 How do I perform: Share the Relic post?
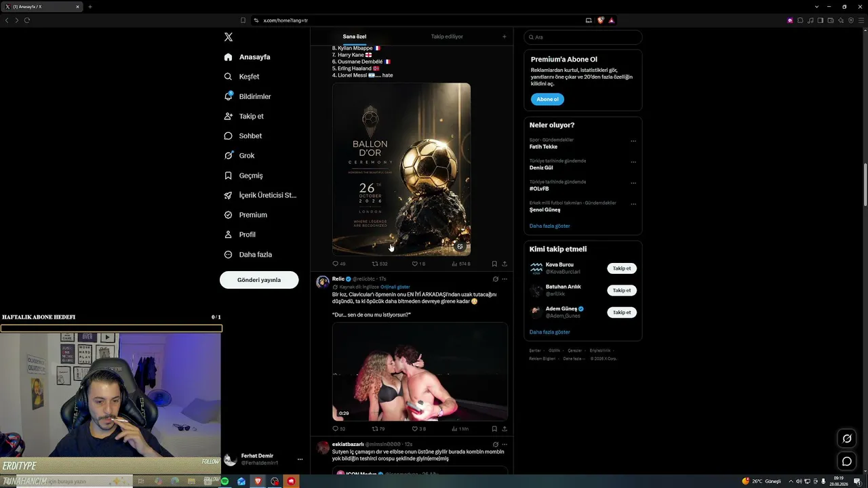tap(505, 429)
